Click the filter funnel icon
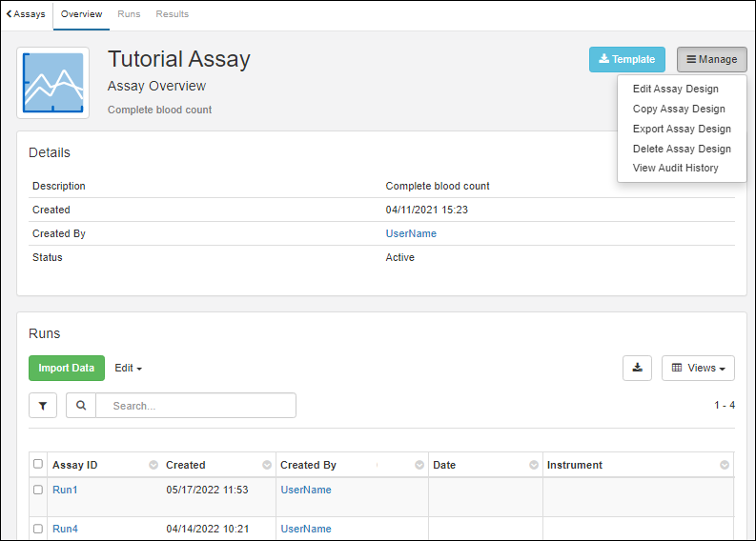756x541 pixels. tap(43, 406)
